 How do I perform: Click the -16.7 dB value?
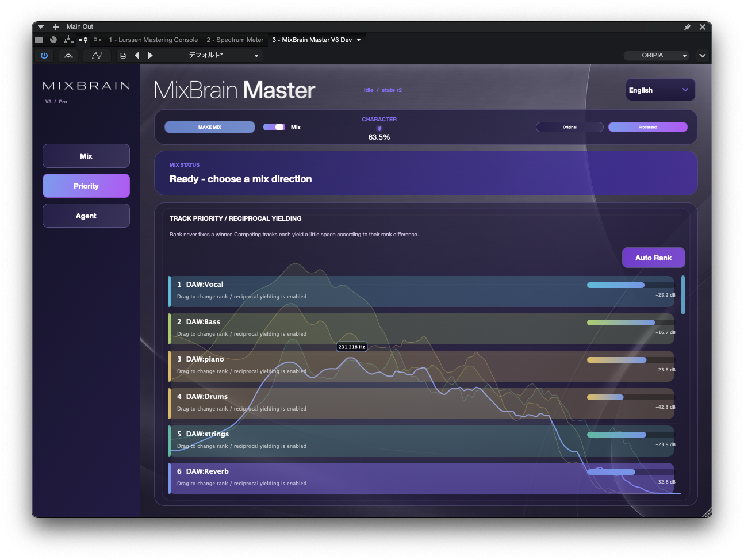coord(665,332)
